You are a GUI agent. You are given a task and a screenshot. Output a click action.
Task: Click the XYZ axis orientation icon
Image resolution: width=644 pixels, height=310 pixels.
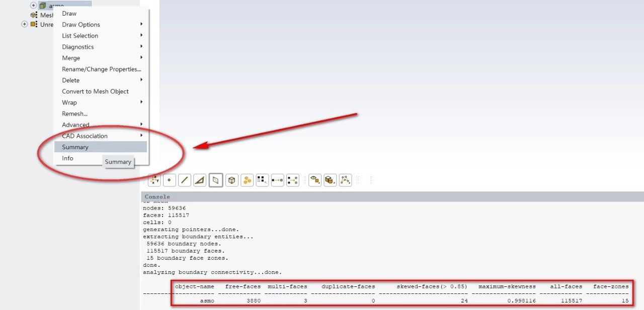click(x=154, y=179)
